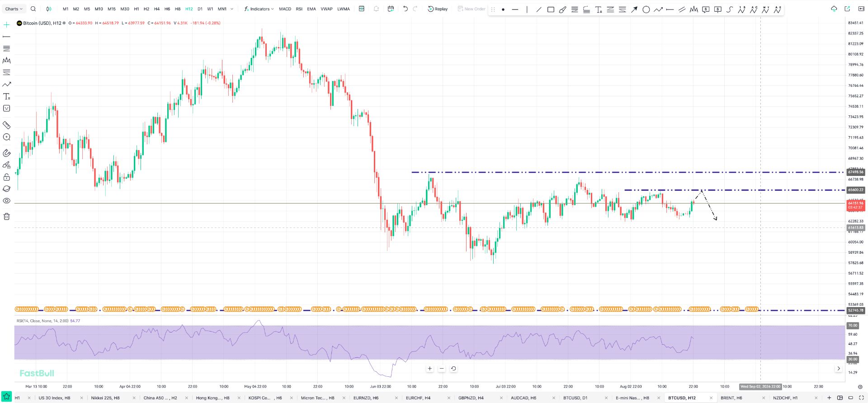The image size is (868, 403).
Task: Open the chart template layout icon
Action: pyautogui.click(x=362, y=9)
